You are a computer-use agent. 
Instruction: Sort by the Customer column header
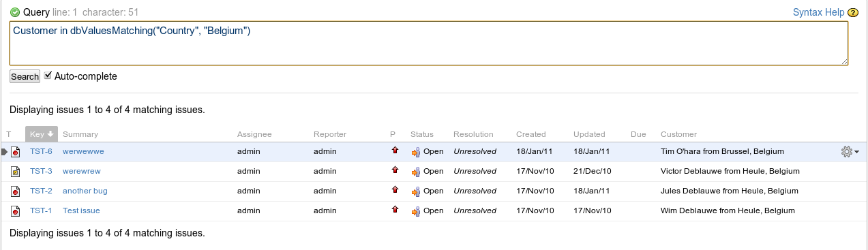click(679, 134)
